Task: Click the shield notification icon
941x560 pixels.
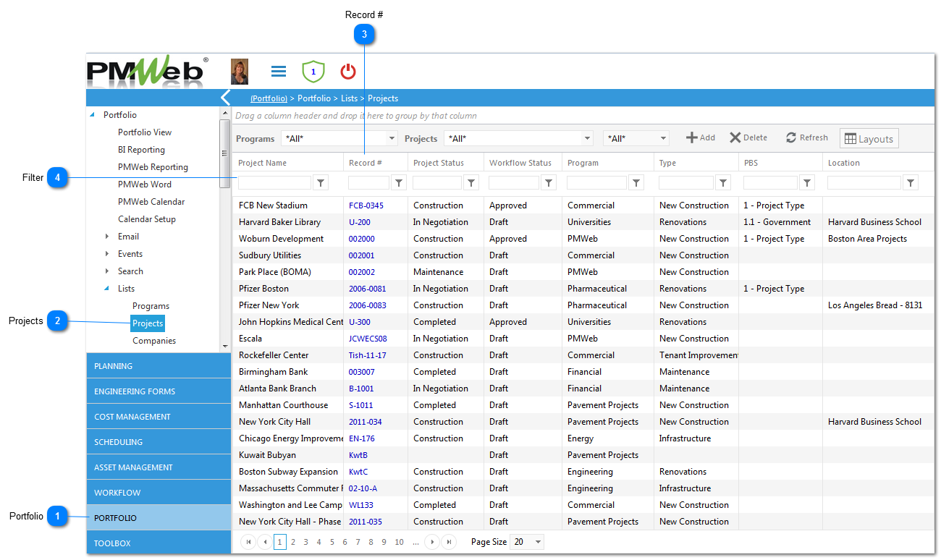Action: point(313,72)
